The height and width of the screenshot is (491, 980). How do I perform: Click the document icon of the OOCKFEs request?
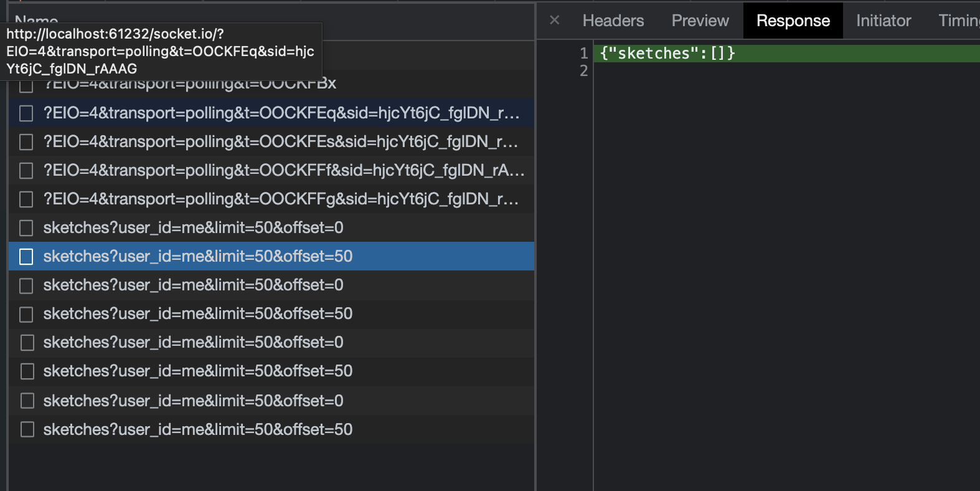[x=26, y=142]
